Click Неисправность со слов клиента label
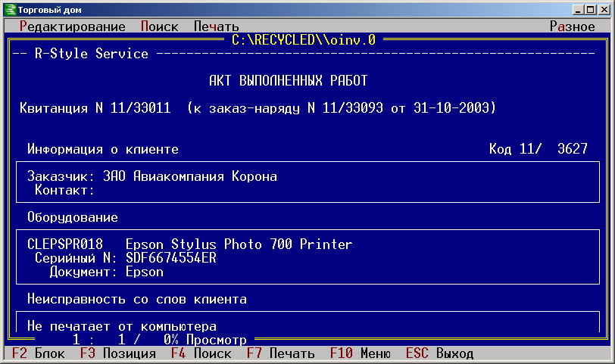615x364 pixels. [x=137, y=300]
